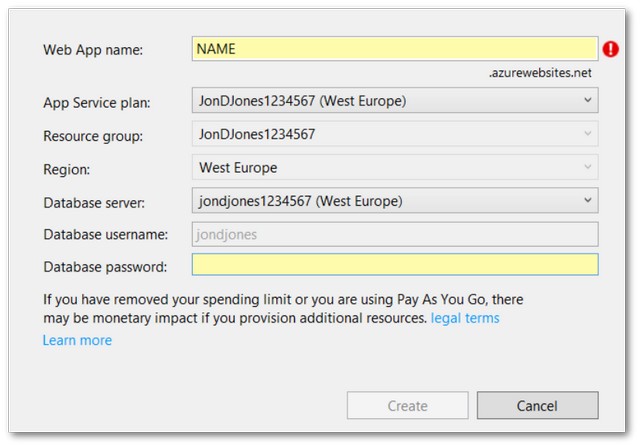
Task: Click the 'Database password:' label
Action: (x=105, y=266)
